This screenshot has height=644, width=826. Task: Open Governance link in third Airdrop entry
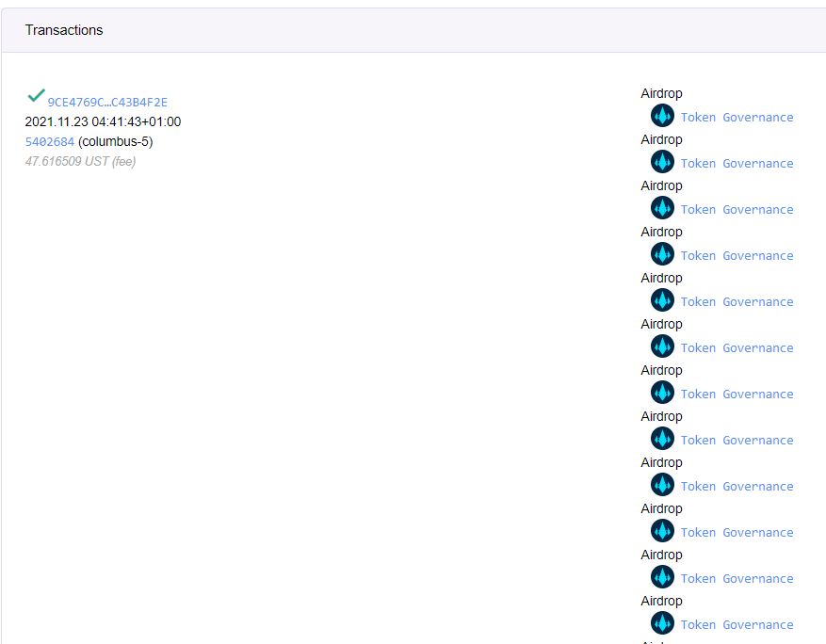757,210
